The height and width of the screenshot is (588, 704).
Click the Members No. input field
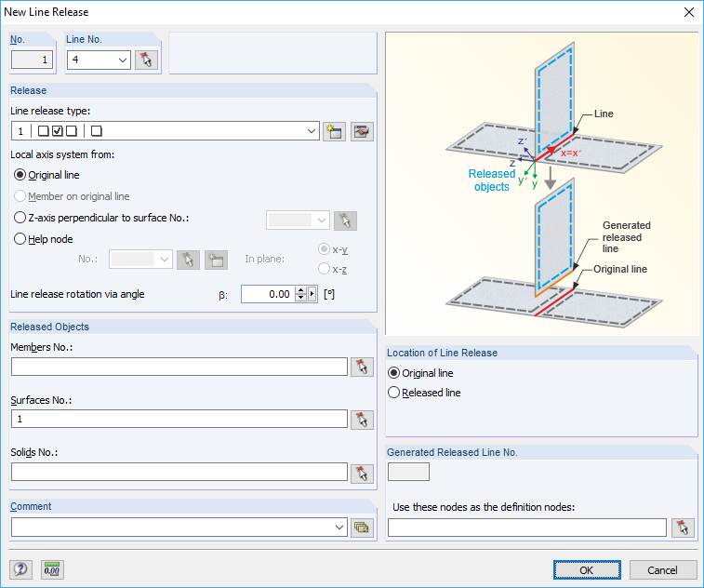click(x=179, y=367)
